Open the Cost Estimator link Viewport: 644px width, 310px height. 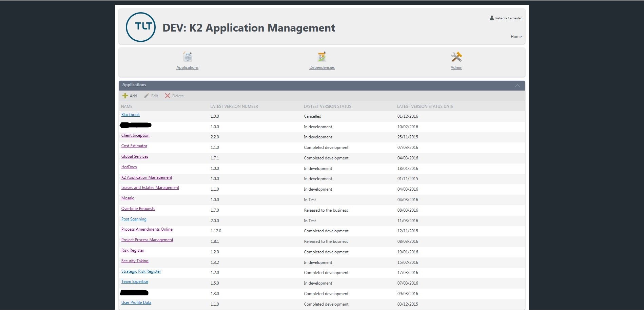coord(134,146)
